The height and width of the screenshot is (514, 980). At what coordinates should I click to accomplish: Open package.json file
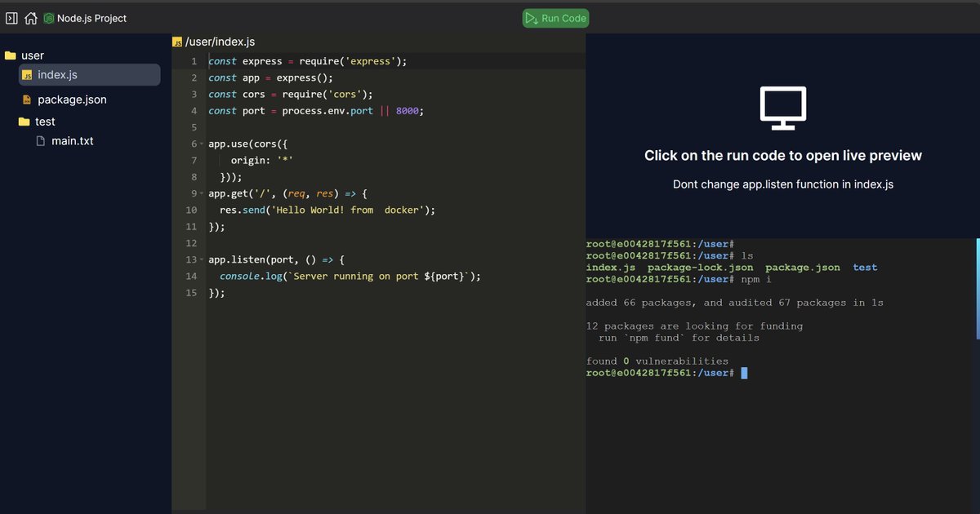click(72, 100)
